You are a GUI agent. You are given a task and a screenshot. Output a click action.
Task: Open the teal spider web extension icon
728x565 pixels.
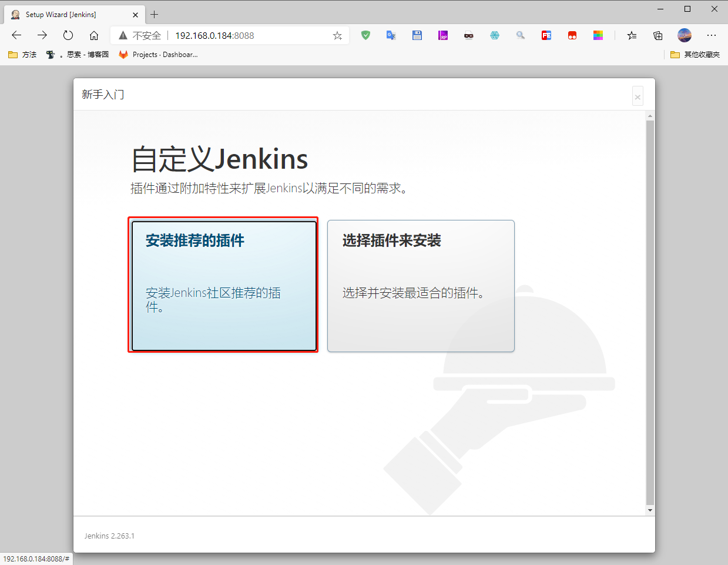click(x=495, y=35)
